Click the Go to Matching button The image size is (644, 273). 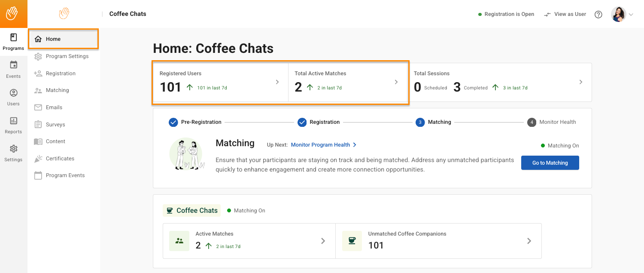(x=550, y=163)
